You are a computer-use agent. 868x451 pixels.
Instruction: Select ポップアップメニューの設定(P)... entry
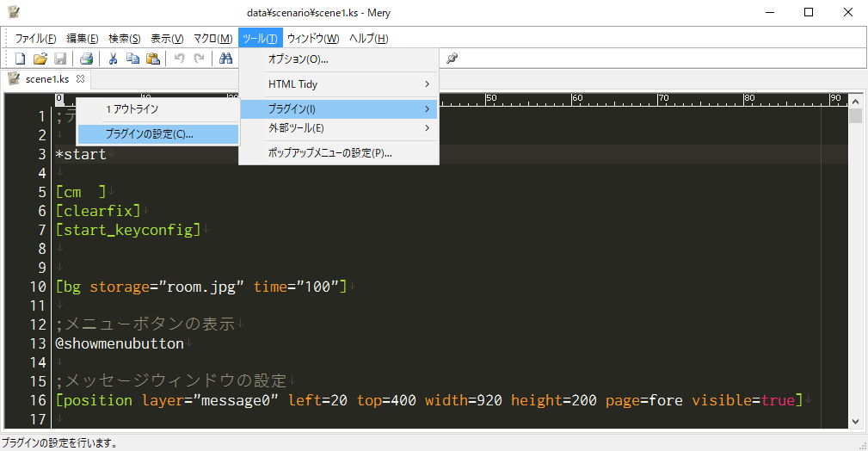click(x=339, y=153)
